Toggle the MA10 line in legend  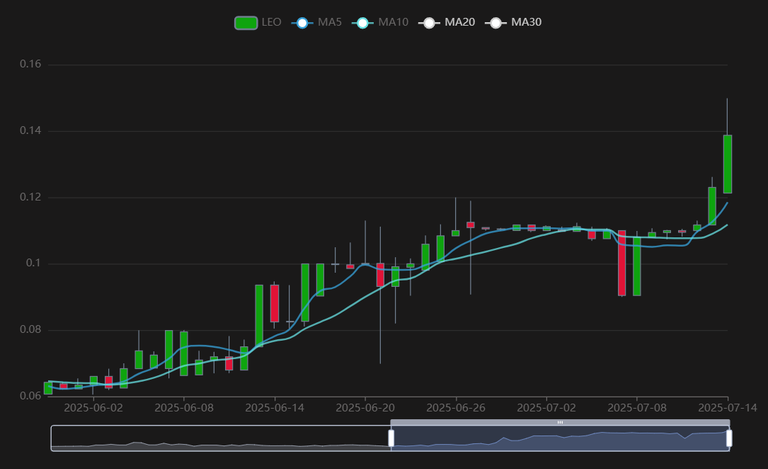(x=380, y=23)
